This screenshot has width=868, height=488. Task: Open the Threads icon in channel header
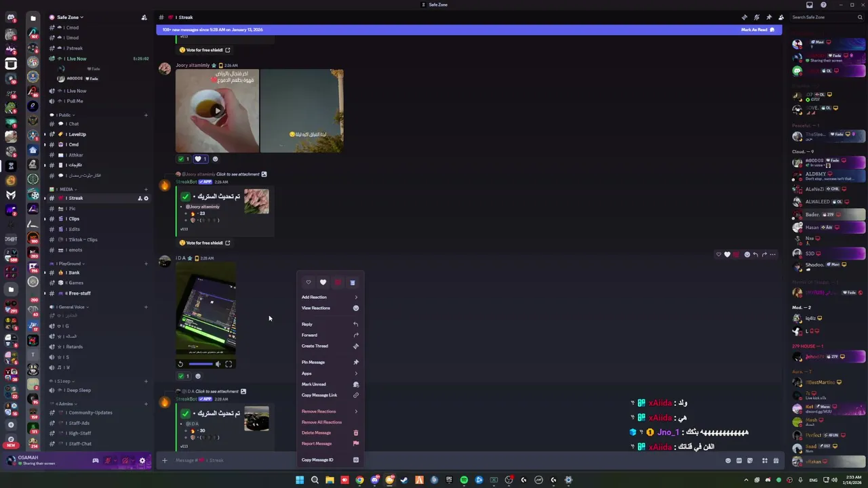pos(744,17)
